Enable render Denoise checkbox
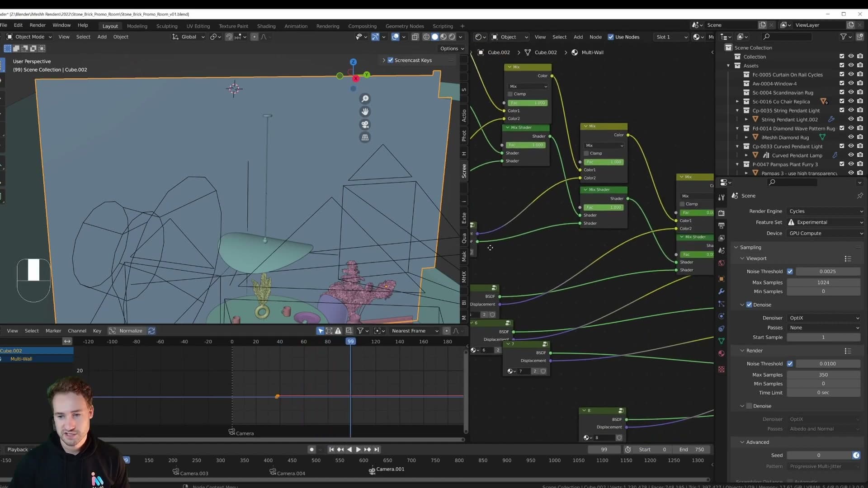The image size is (868, 488). coord(749,406)
